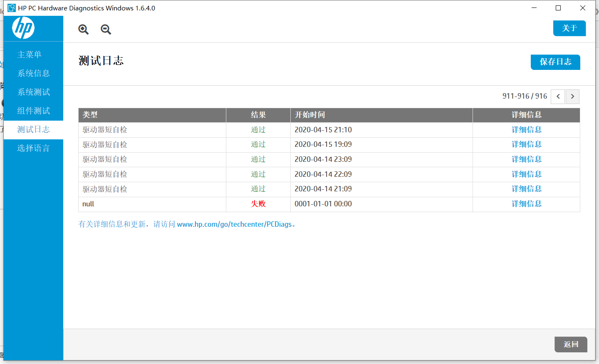Open the 选择语言 sidebar item
The image size is (599, 364).
34,148
